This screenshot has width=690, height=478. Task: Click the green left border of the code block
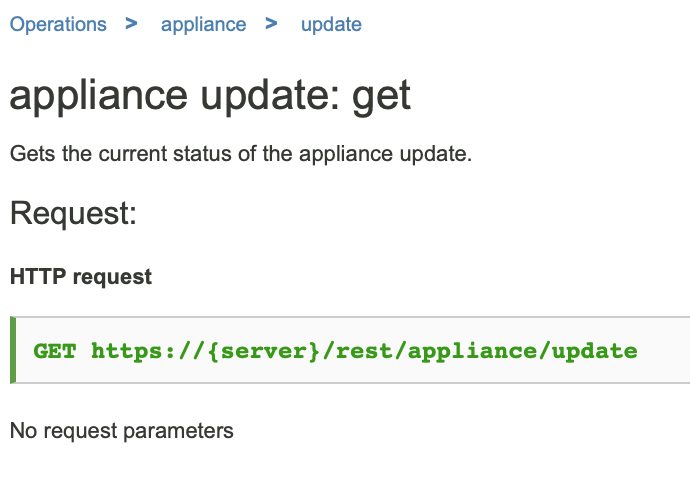[x=13, y=350]
